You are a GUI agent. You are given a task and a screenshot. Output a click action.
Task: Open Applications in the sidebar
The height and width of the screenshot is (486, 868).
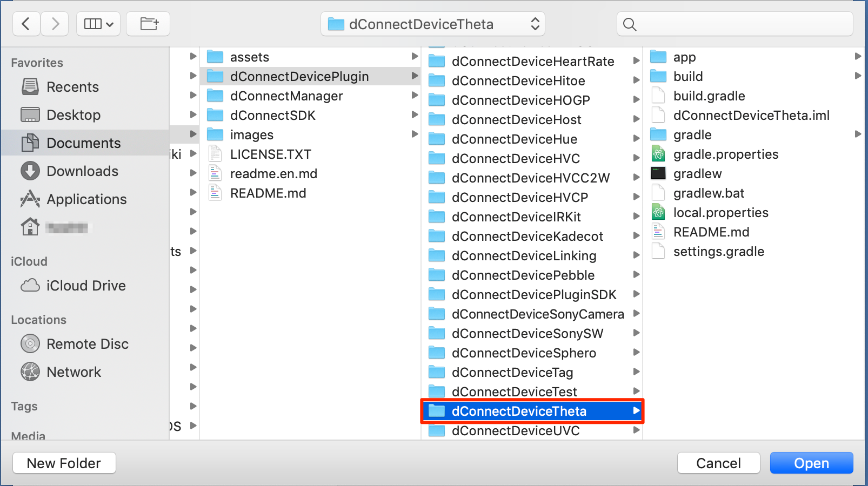point(86,199)
